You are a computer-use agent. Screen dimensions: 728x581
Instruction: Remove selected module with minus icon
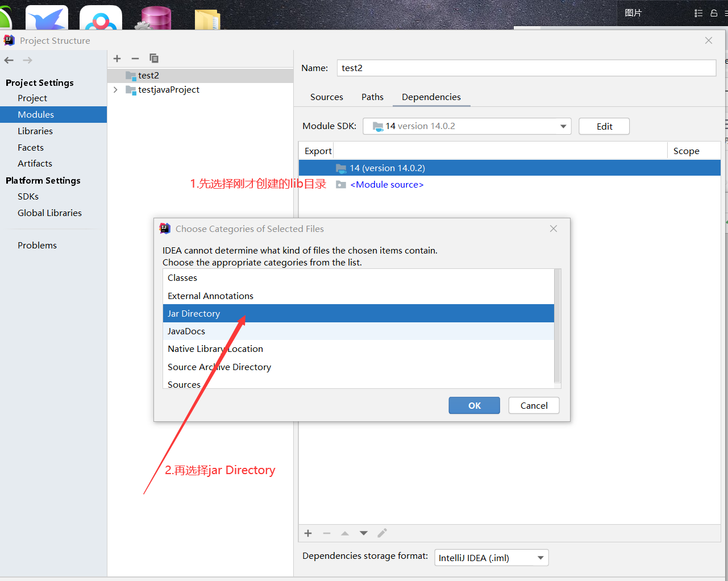tap(135, 59)
